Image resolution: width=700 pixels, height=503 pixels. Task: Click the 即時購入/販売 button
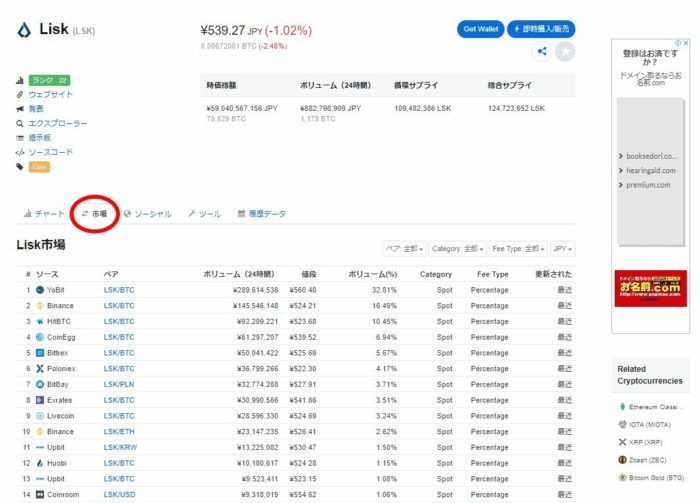click(541, 29)
